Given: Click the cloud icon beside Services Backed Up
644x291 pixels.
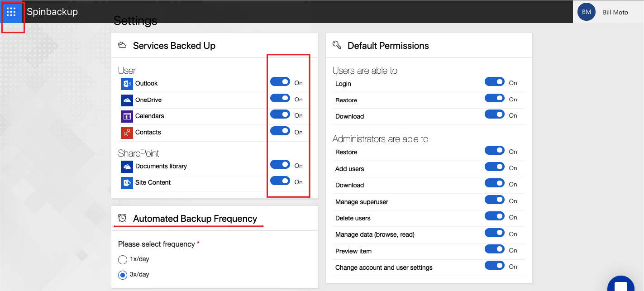Looking at the screenshot, I should coord(122,45).
